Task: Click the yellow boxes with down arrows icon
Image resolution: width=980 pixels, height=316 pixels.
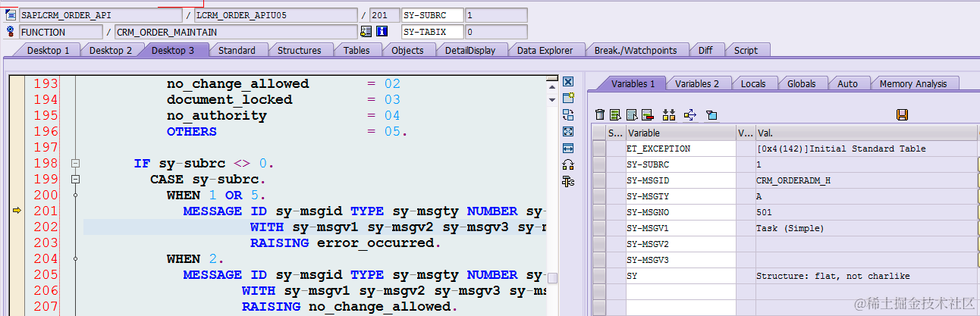Action: (669, 114)
